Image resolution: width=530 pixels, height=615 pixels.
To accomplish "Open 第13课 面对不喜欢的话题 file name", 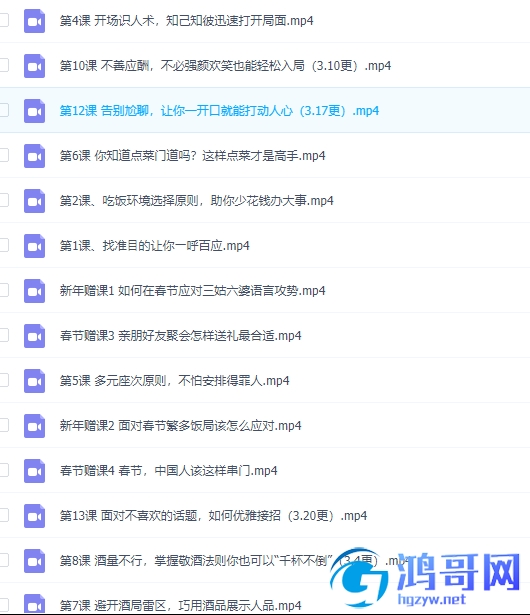I will click(213, 515).
